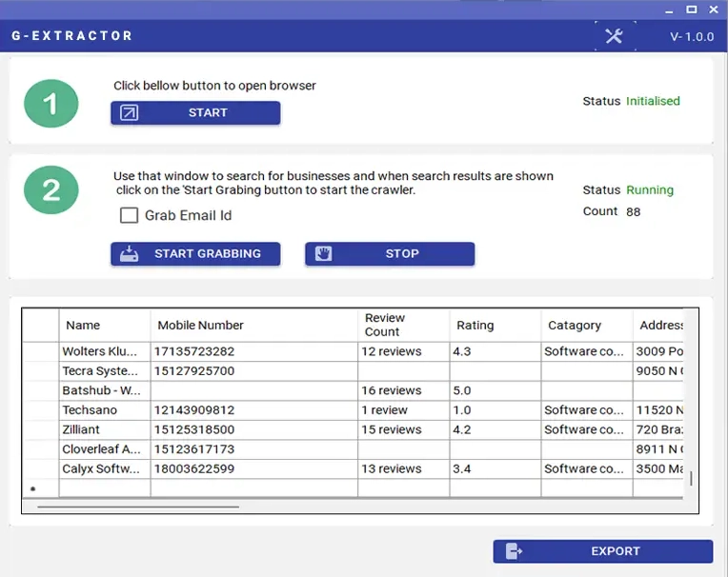Select mobile number 15125318500

254,429
